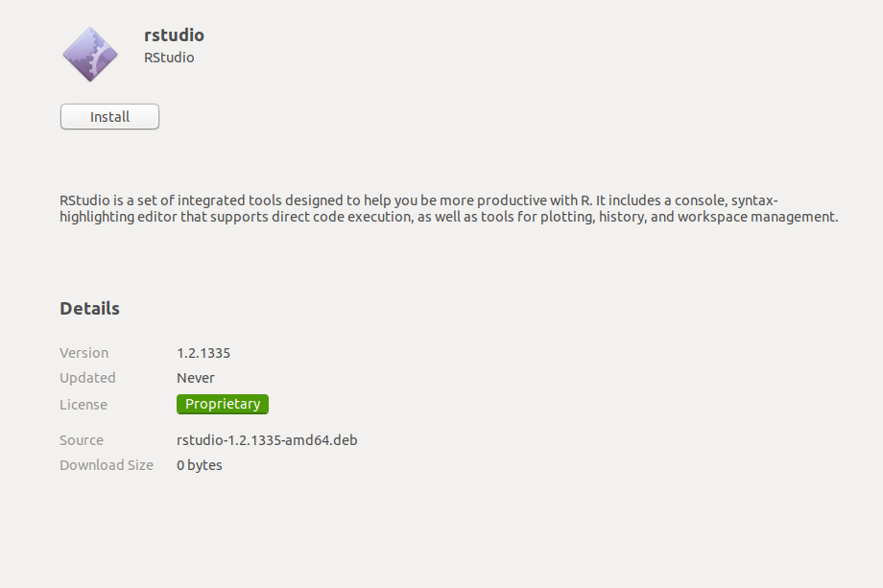
Task: Click the RStudio description paragraph
Action: point(449,209)
